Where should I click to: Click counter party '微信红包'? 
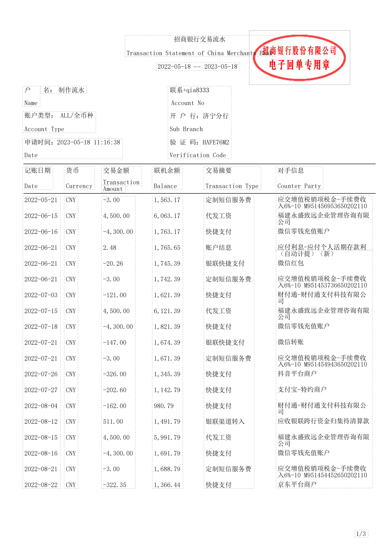[291, 263]
